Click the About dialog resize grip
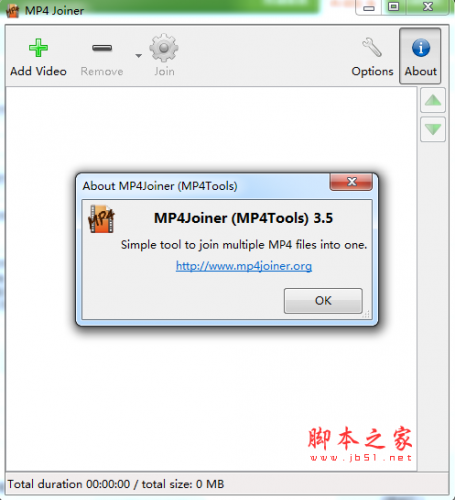The image size is (455, 500). [x=367, y=314]
